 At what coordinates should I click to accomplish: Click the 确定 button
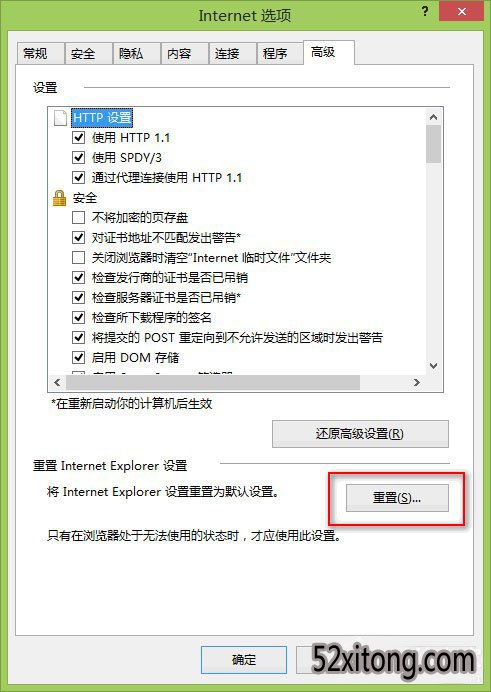[244, 660]
